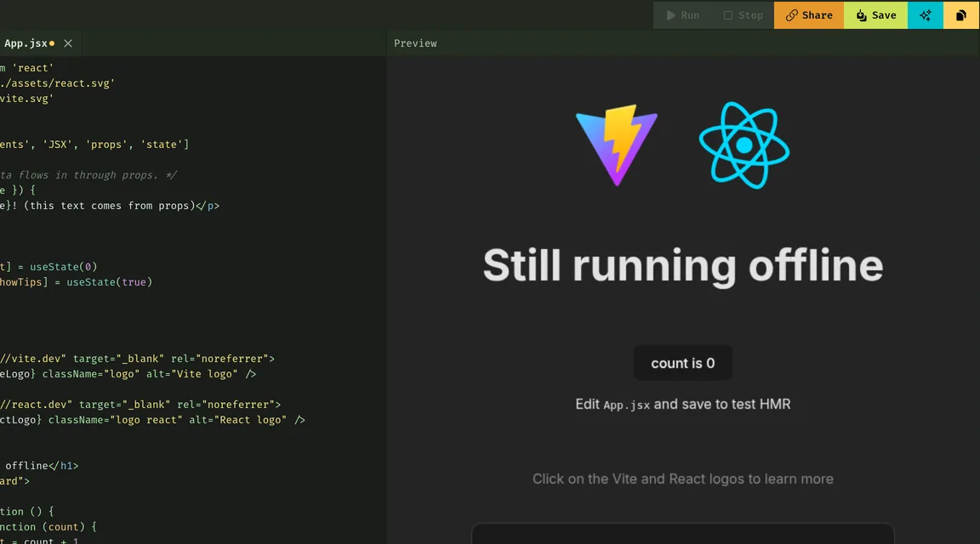Click the sparkle AI icon in the toolbar
Viewport: 980px width, 544px height.
(925, 15)
